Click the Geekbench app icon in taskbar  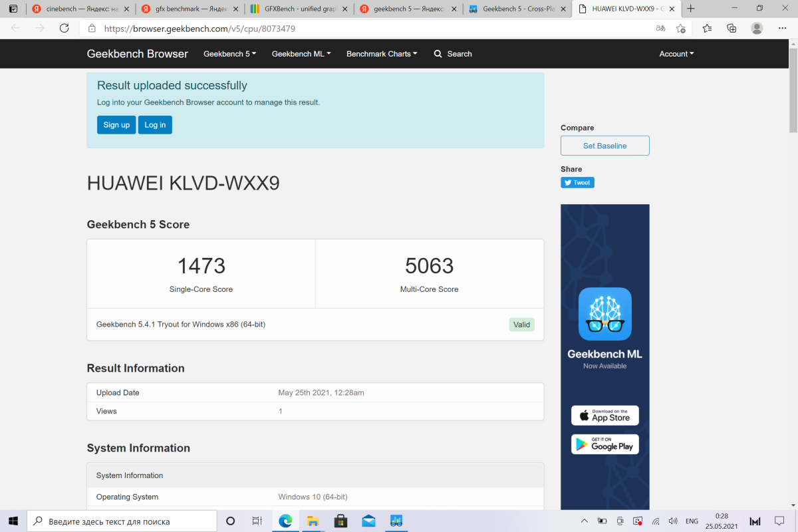(x=396, y=521)
